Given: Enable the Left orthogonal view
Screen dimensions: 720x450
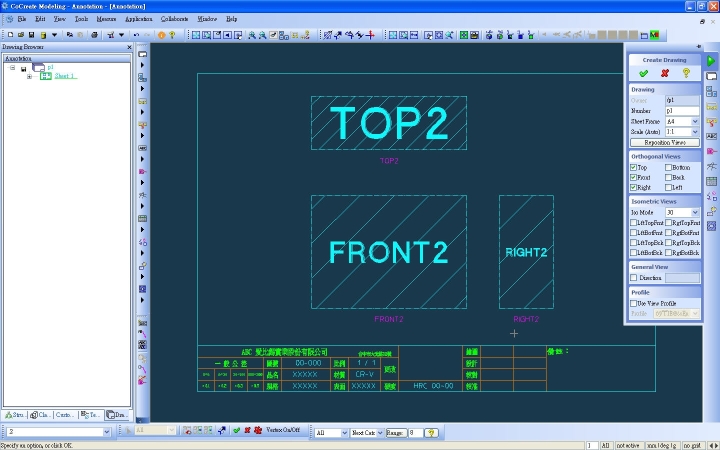Looking at the screenshot, I should (x=669, y=187).
